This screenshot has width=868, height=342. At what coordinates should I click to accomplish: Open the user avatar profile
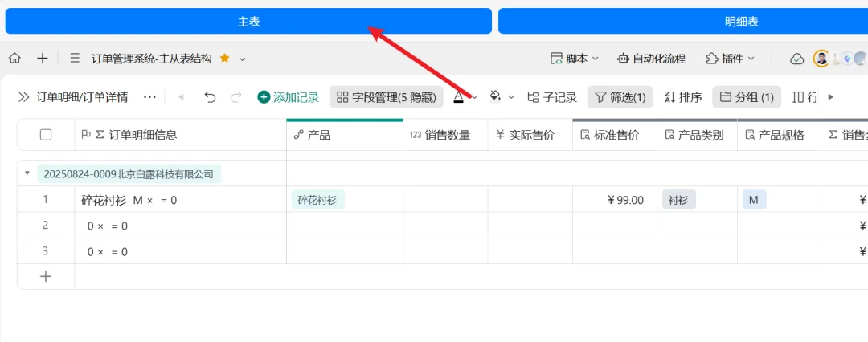tap(821, 58)
